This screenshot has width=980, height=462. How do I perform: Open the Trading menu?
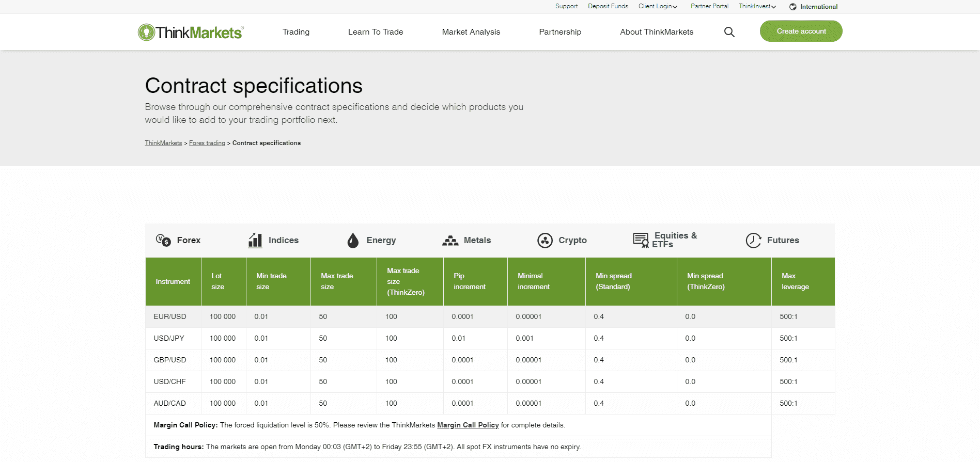[x=296, y=32]
